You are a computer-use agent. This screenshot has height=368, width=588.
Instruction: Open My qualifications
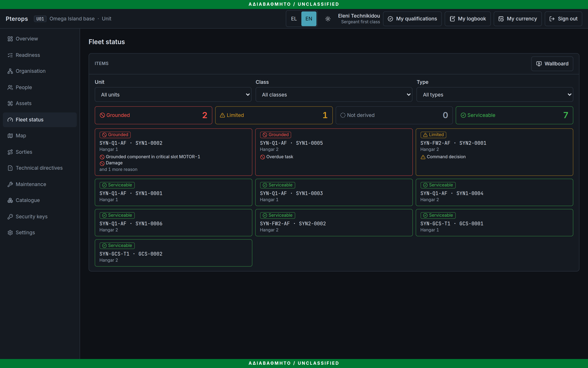412,19
